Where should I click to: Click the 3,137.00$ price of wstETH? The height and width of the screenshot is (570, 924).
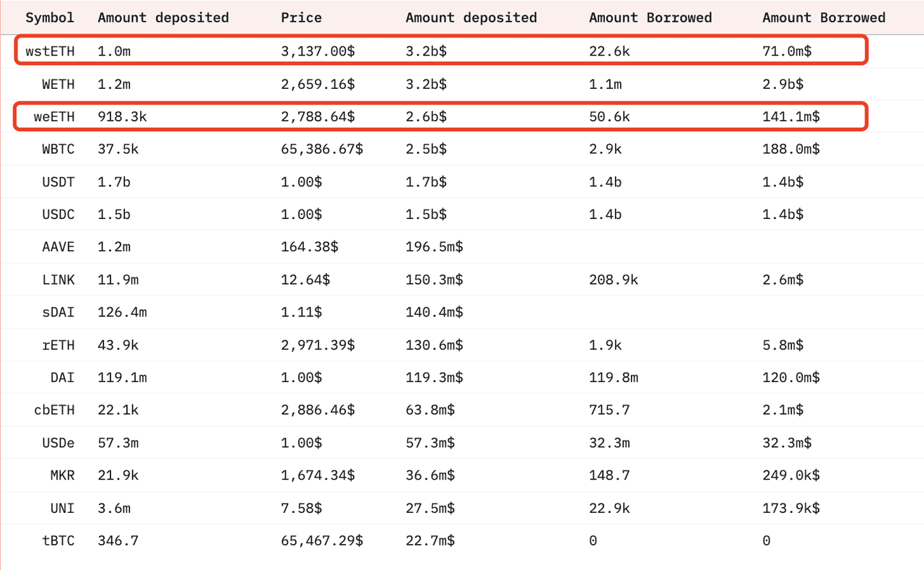(318, 51)
